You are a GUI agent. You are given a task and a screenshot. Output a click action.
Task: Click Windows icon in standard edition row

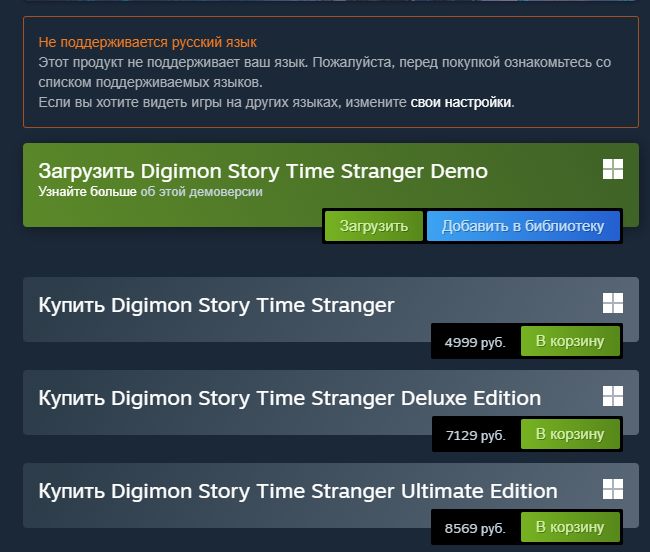(x=613, y=303)
